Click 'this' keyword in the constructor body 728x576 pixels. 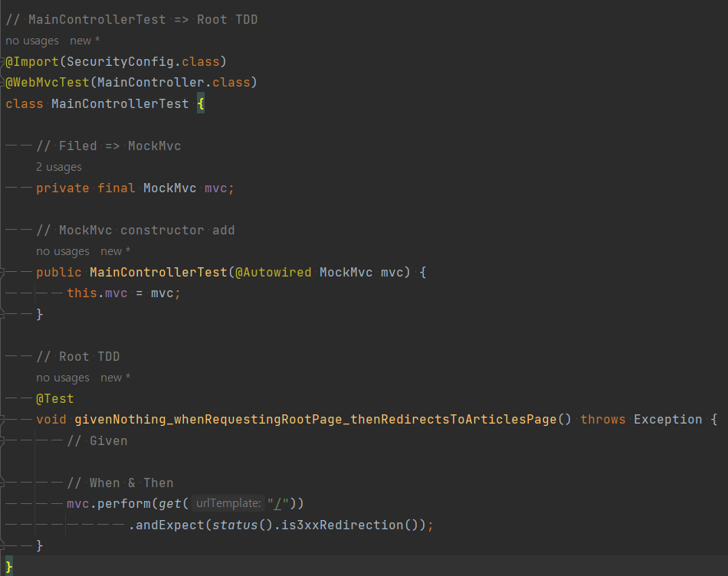click(x=82, y=293)
